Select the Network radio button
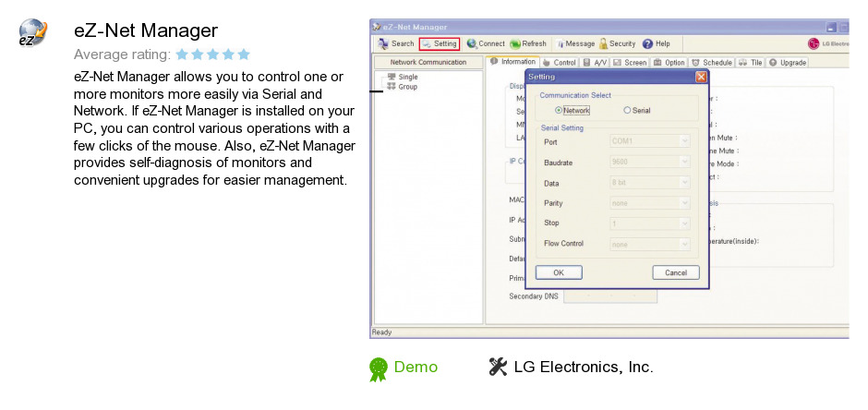This screenshot has width=868, height=410. pyautogui.click(x=558, y=111)
